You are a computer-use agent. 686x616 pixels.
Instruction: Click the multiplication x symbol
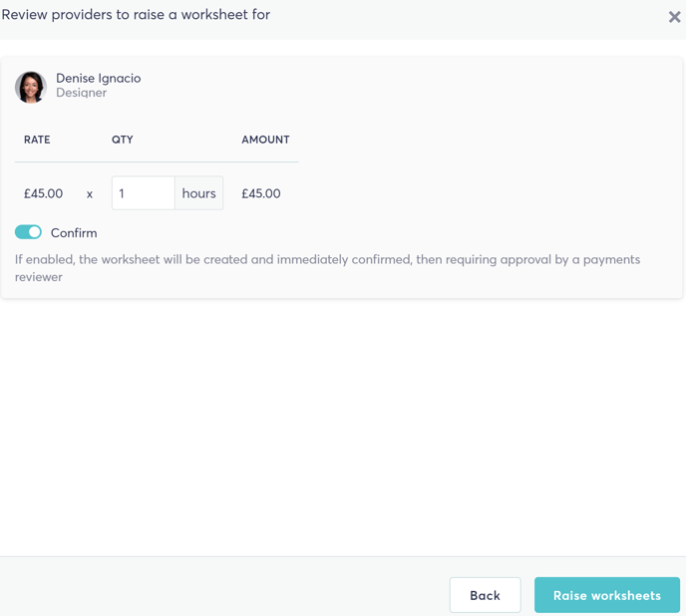[x=90, y=194]
